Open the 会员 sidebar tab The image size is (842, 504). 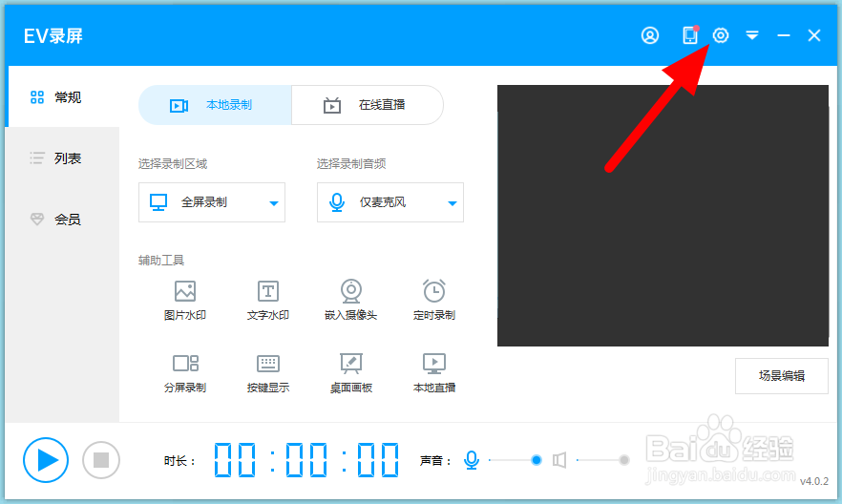(x=62, y=219)
